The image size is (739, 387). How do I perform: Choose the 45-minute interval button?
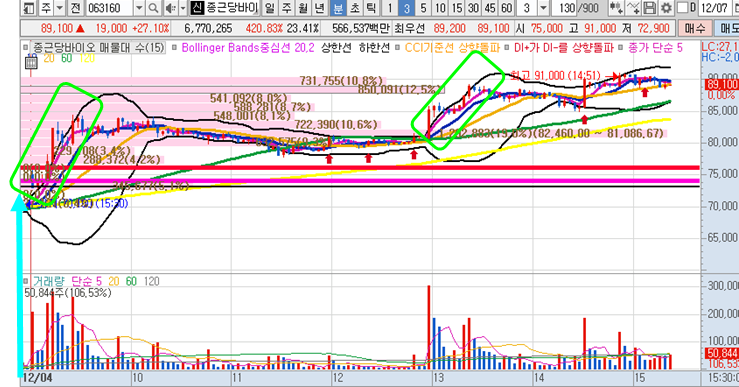tap(490, 8)
